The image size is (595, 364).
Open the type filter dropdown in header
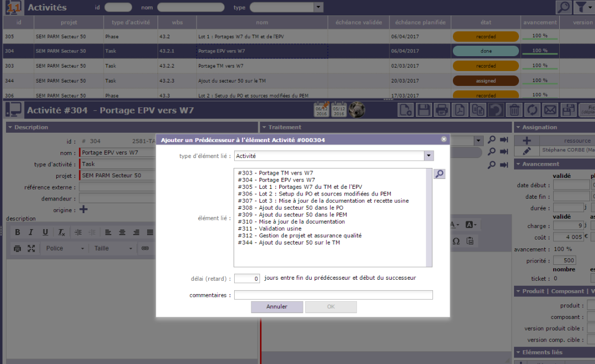coord(318,7)
